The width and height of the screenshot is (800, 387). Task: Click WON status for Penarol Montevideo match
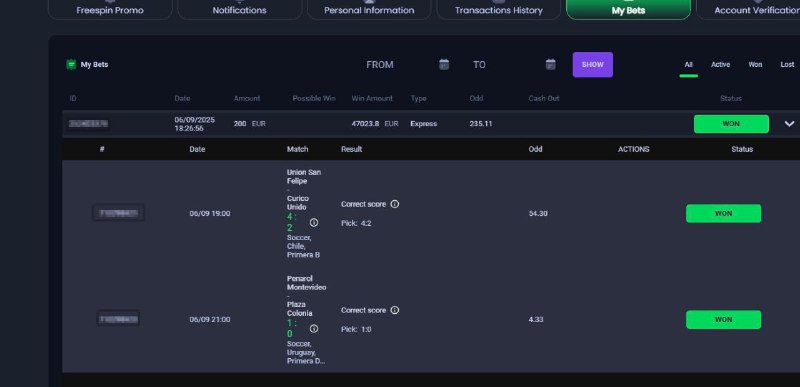(723, 320)
